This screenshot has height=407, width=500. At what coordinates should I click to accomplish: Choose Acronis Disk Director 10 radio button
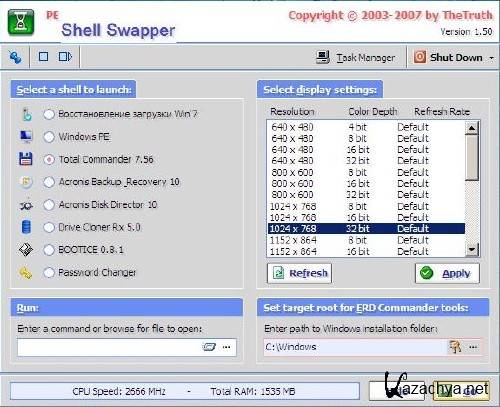49,205
